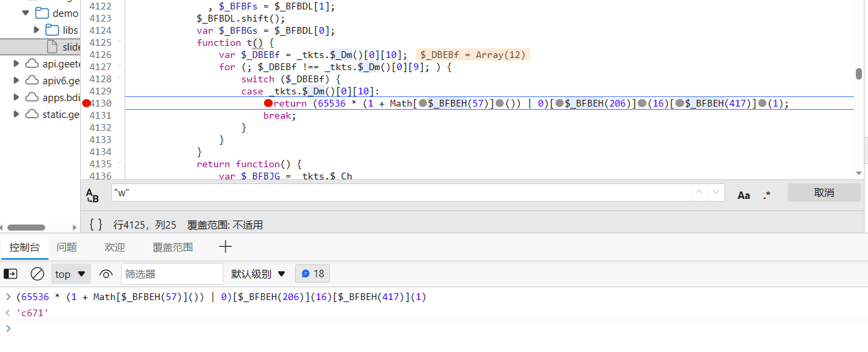
Task: Switch to the 覆盖范围 tab
Action: click(x=172, y=247)
